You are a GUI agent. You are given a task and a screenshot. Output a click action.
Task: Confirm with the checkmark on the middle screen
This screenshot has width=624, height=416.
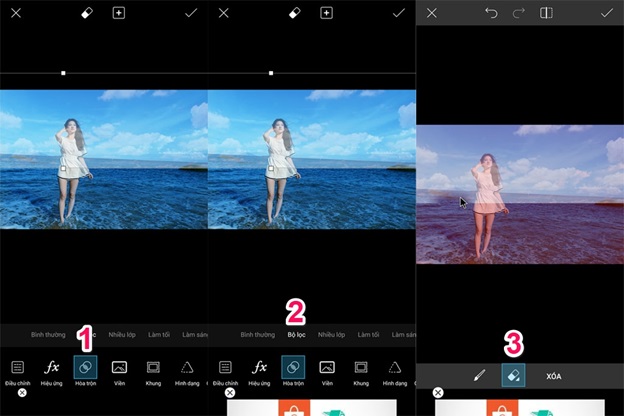(x=399, y=13)
